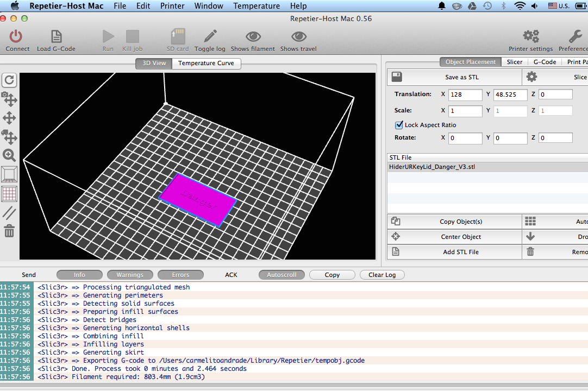Click the gear icon beside Slice
The image size is (588, 391).
pyautogui.click(x=531, y=77)
